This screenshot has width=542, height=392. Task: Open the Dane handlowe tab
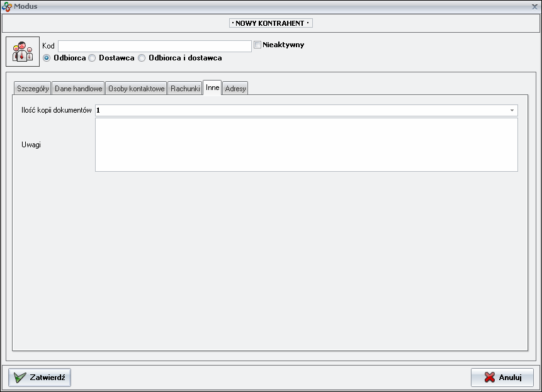coord(79,89)
